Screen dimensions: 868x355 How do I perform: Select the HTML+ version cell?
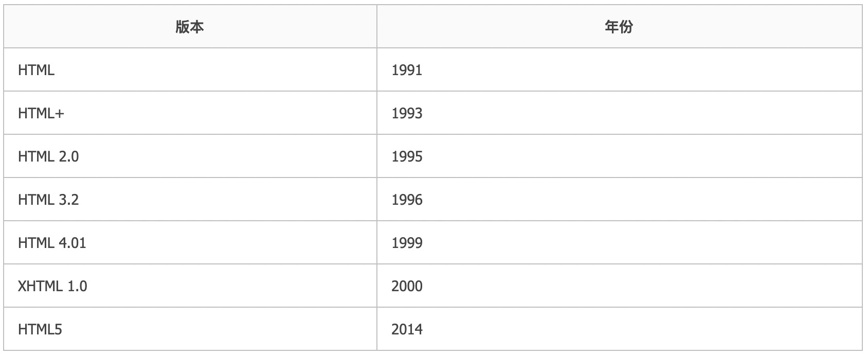[190, 113]
